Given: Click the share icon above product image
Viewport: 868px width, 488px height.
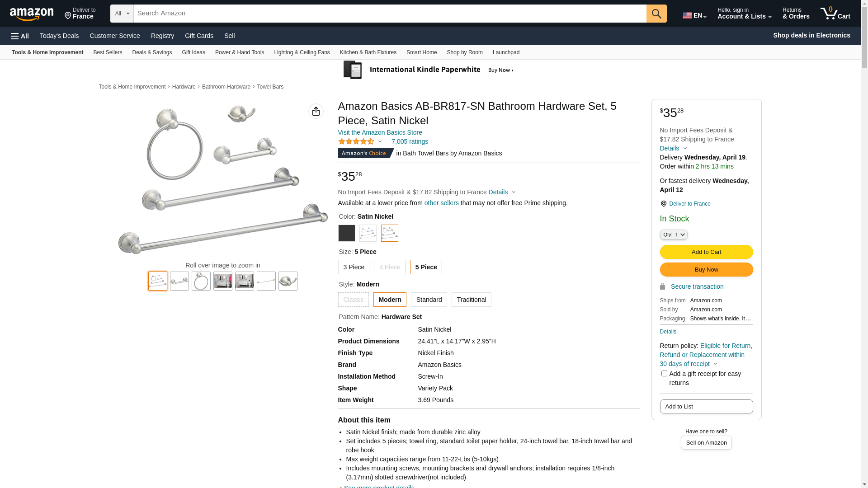Looking at the screenshot, I should click(316, 111).
